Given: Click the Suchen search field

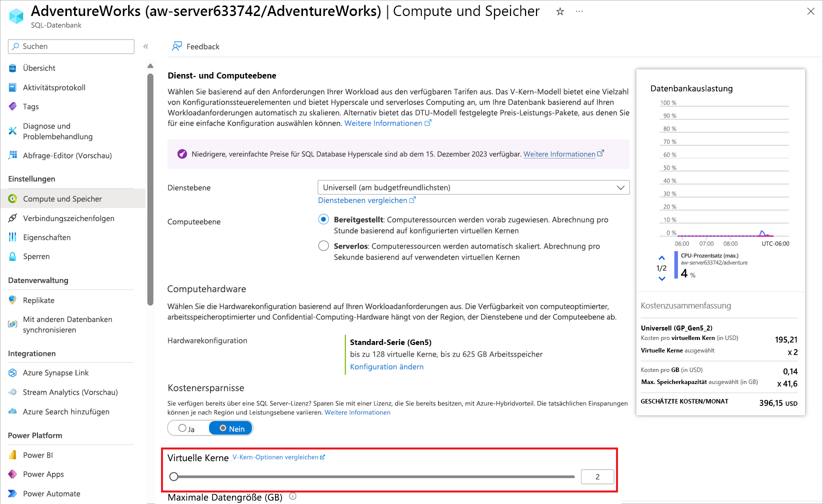Looking at the screenshot, I should tap(71, 46).
